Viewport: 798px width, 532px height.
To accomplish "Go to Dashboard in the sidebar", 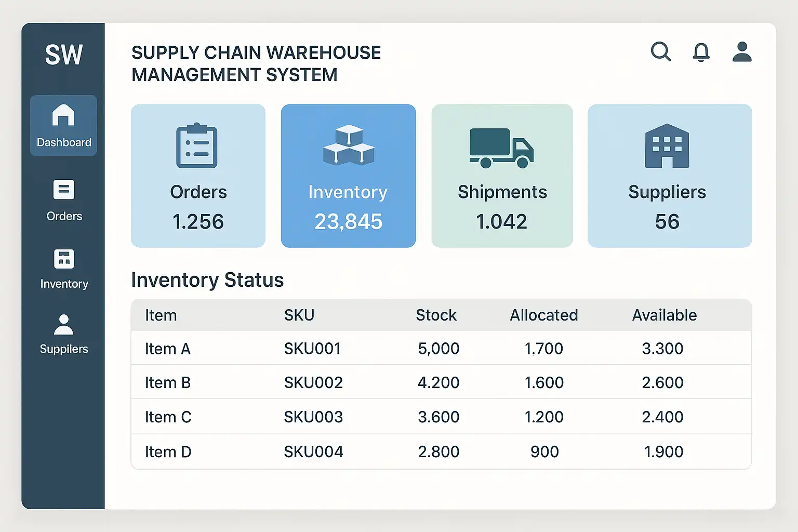I will [x=63, y=125].
